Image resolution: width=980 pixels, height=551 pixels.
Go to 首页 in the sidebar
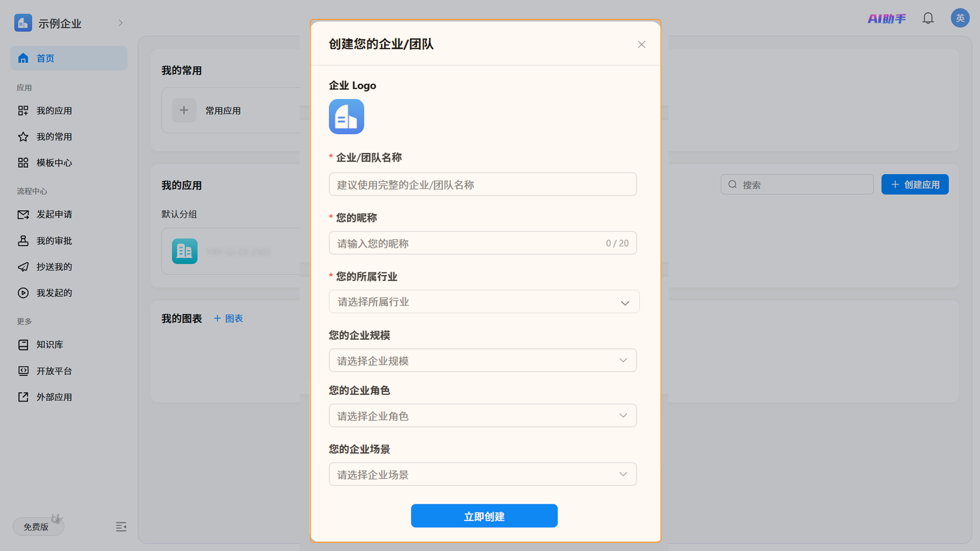69,58
